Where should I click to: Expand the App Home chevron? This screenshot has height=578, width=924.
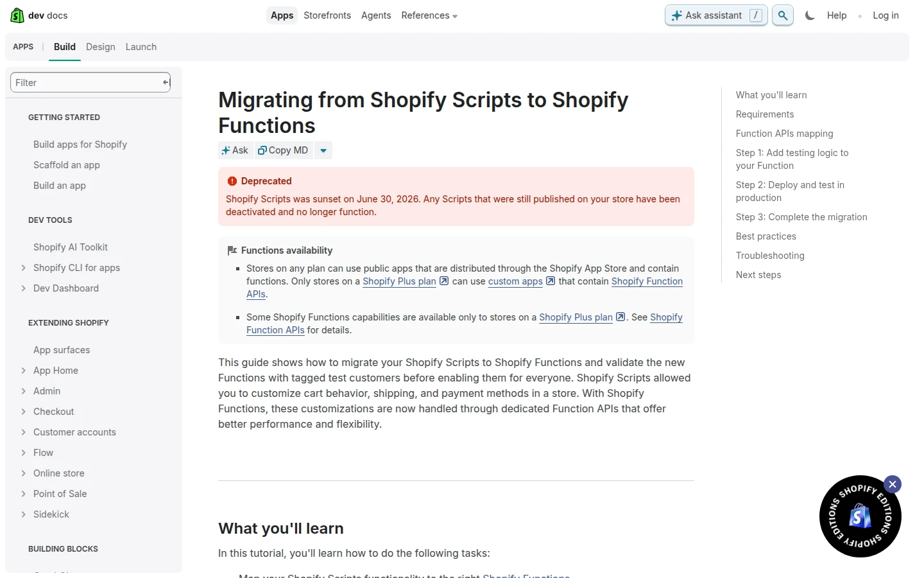[x=24, y=371]
